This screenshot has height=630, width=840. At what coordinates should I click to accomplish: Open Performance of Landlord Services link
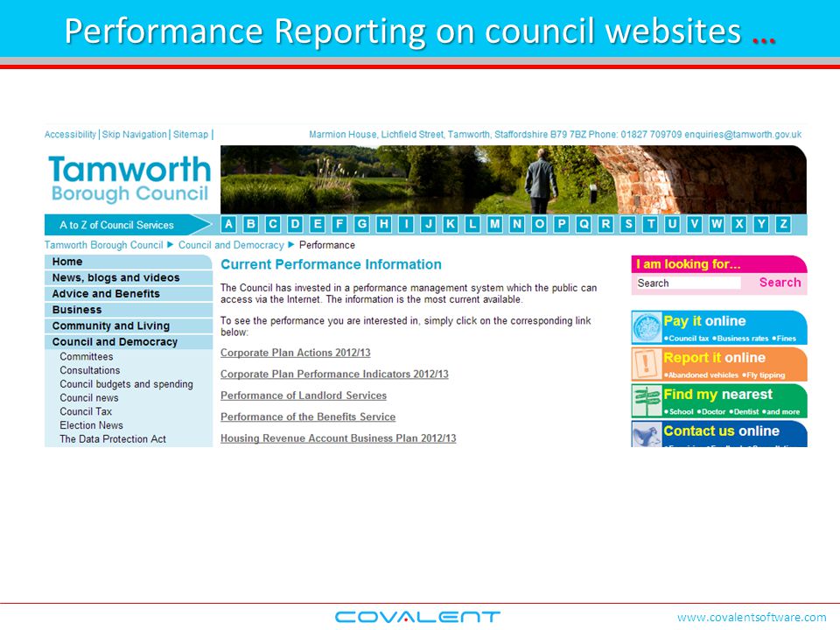pyautogui.click(x=304, y=395)
